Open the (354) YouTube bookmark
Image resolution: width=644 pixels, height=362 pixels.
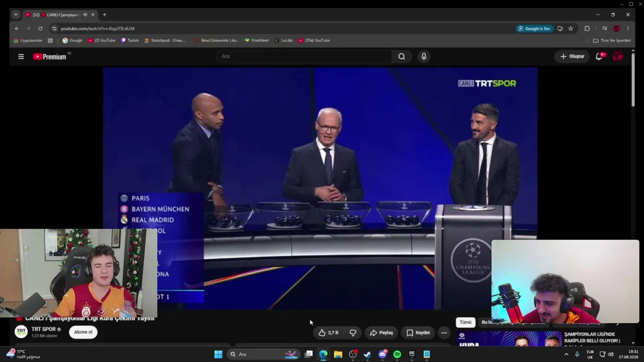tap(314, 40)
